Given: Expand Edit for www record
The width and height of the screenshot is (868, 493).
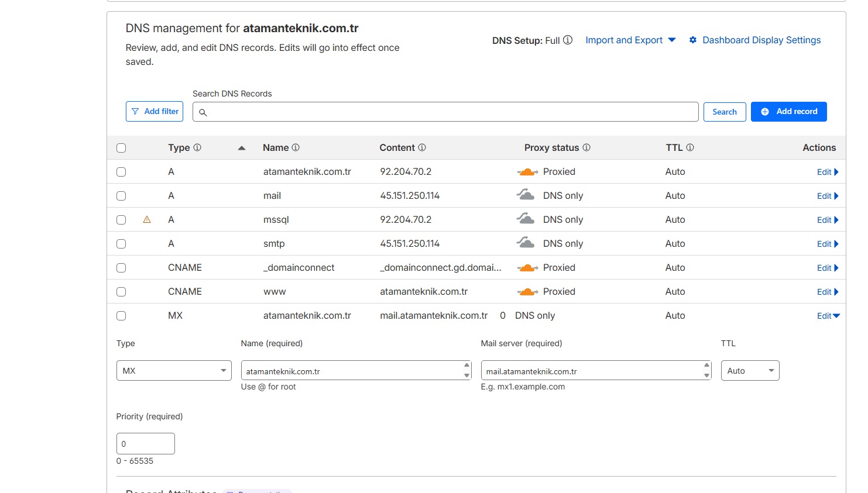Looking at the screenshot, I should (x=828, y=292).
